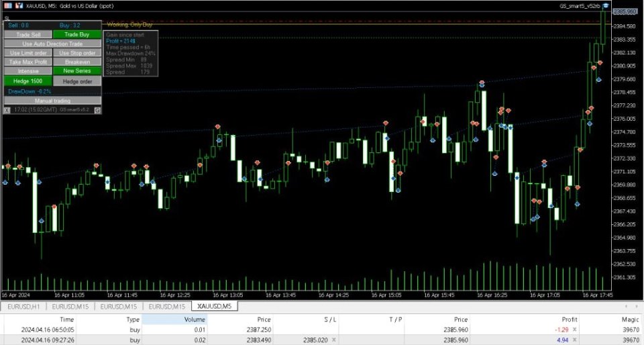Switch to the EURUSD,H1 chart tab
644x345 pixels.
(24, 307)
